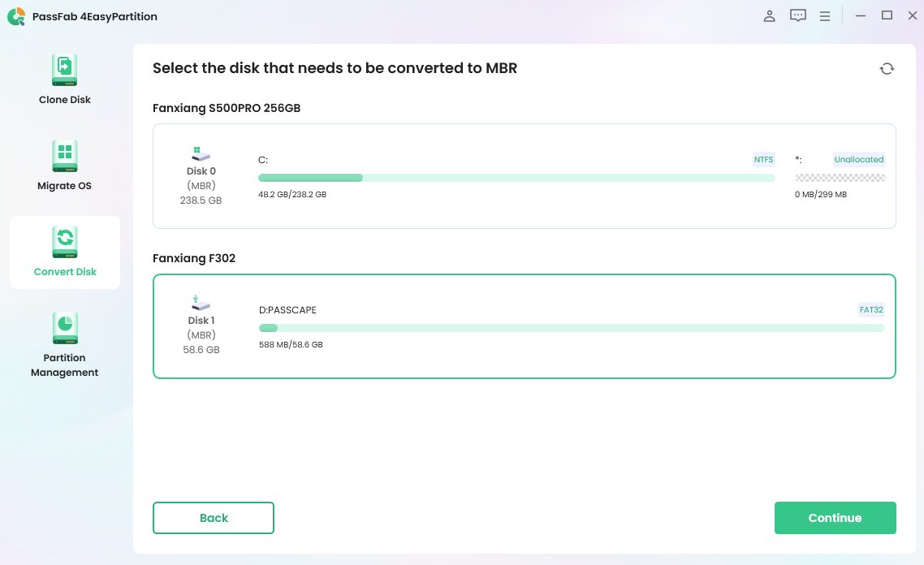Open the feedback message icon

point(798,16)
